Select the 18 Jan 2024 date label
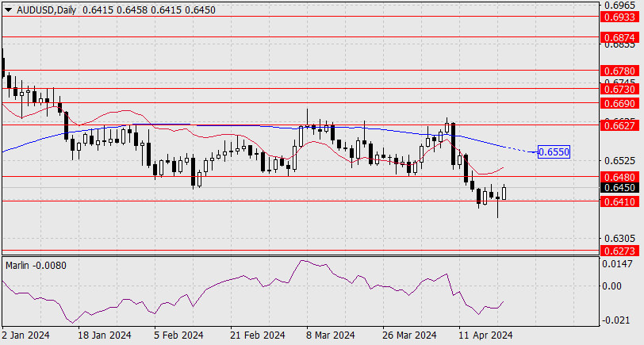Image resolution: width=644 pixels, height=345 pixels. 105,335
